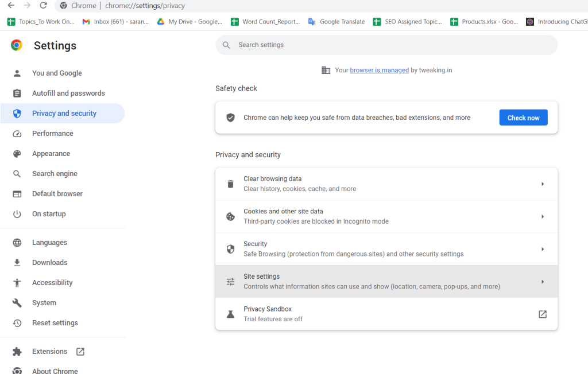
Task: Open the Gmail Inbox (661) bookmark
Action: pos(115,22)
